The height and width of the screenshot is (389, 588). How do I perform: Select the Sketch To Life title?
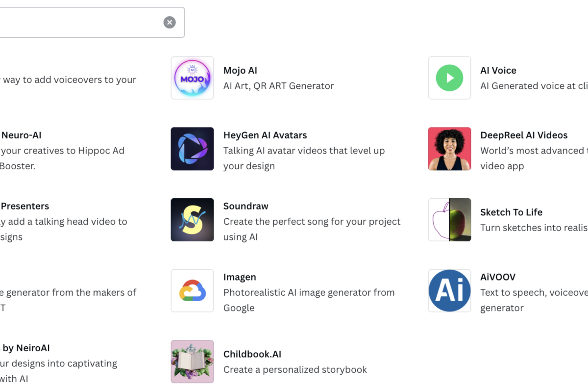tap(511, 212)
